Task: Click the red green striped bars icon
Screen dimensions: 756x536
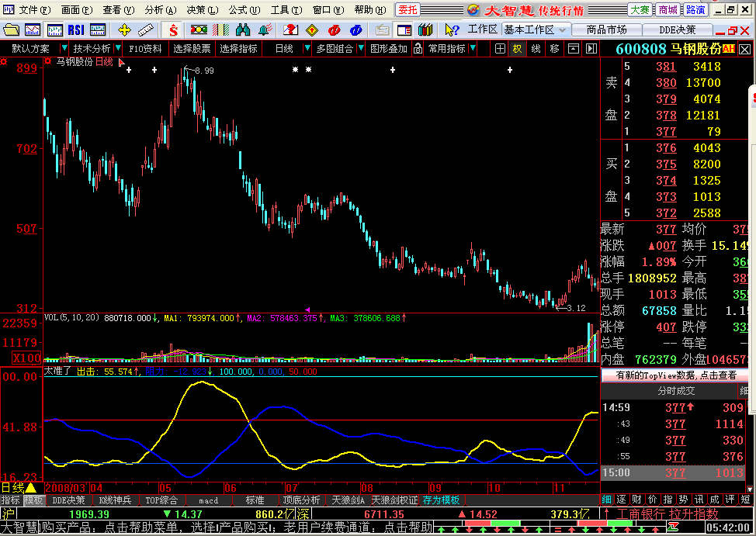Action: 220,30
